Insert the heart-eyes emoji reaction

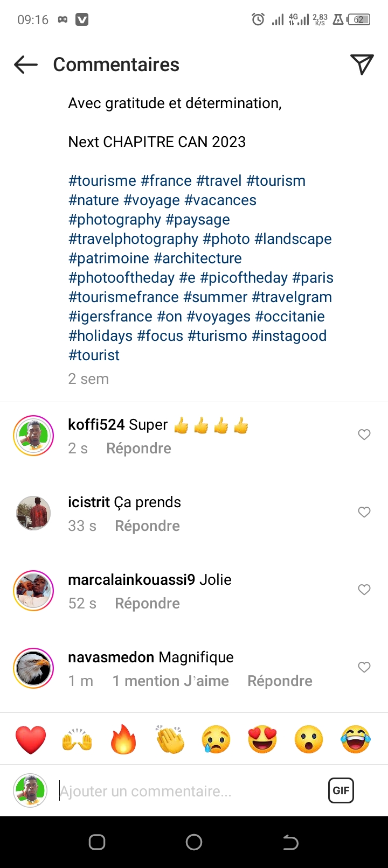(262, 739)
